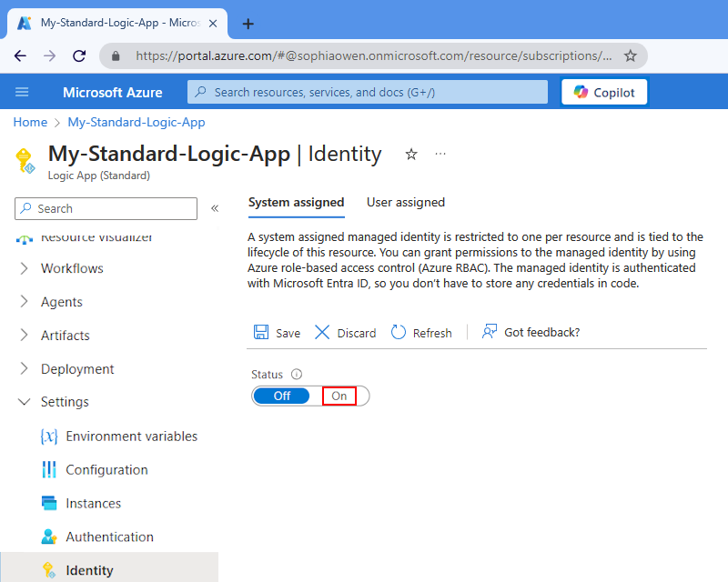Click the Status info icon

click(x=297, y=374)
